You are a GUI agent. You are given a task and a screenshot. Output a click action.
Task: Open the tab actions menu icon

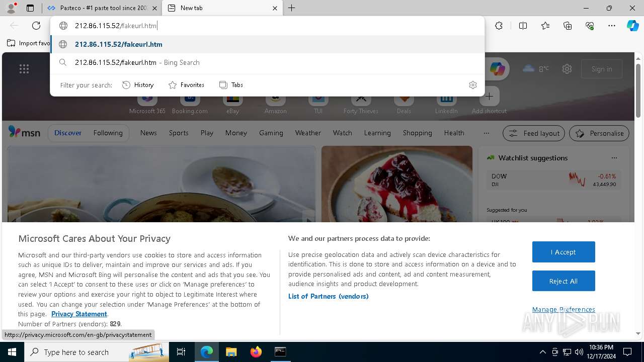pos(30,8)
